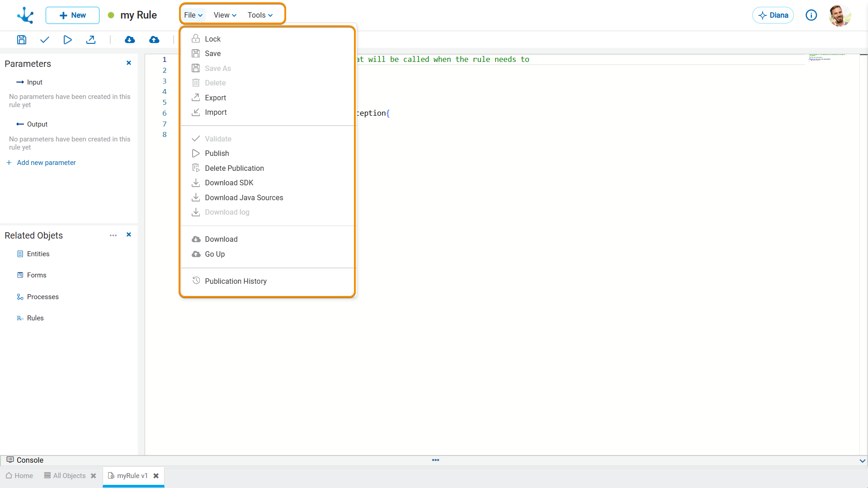The width and height of the screenshot is (868, 488).
Task: Select Export menu entry
Action: 268,98
